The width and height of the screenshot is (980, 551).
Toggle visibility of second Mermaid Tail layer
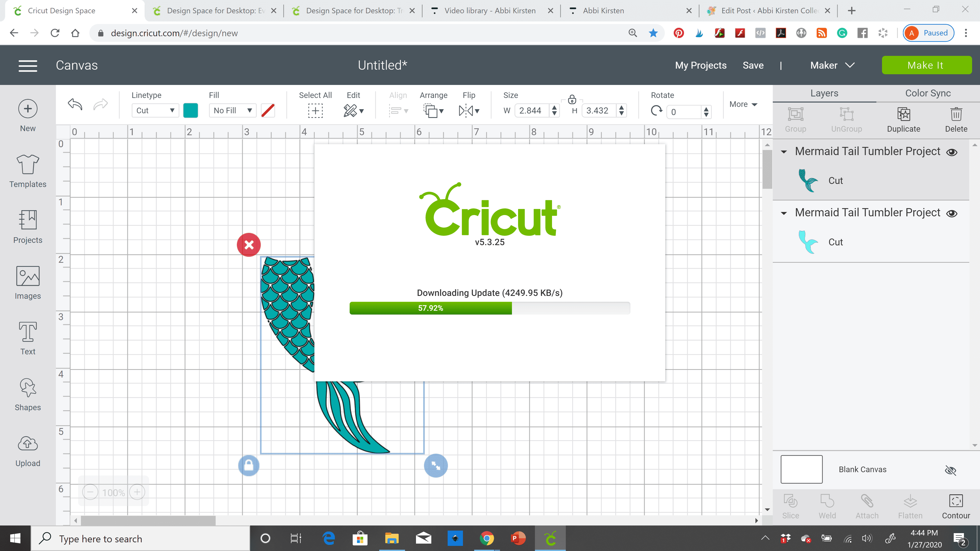coord(952,213)
